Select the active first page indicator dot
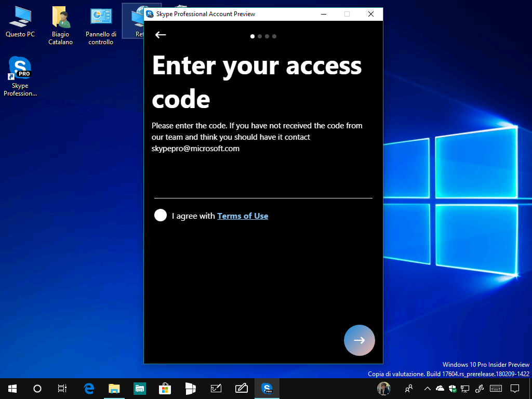 click(x=252, y=36)
